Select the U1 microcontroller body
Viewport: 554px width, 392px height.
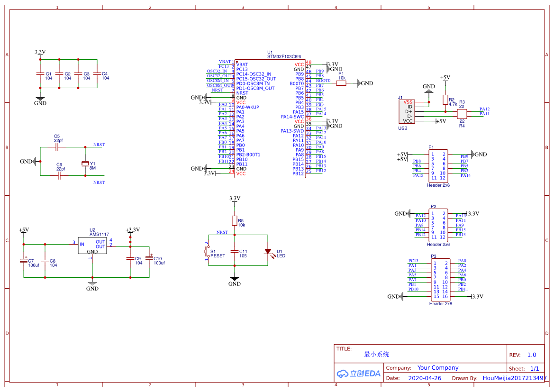point(270,119)
